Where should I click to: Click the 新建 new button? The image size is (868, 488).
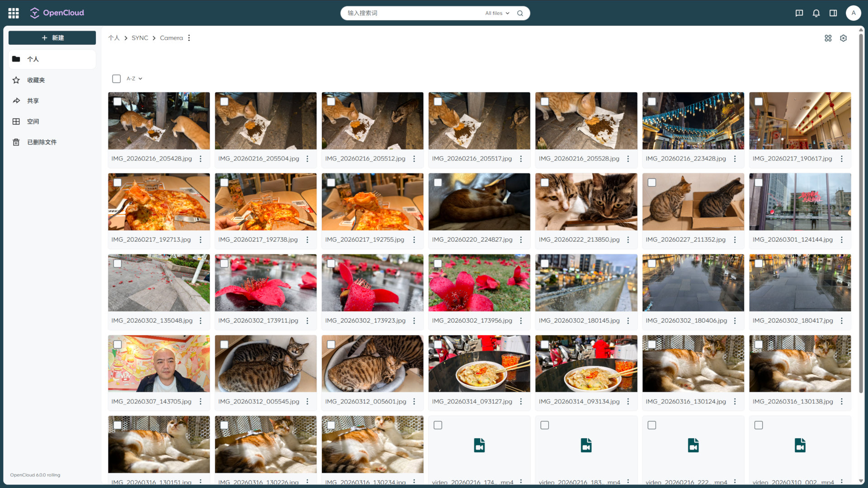52,38
